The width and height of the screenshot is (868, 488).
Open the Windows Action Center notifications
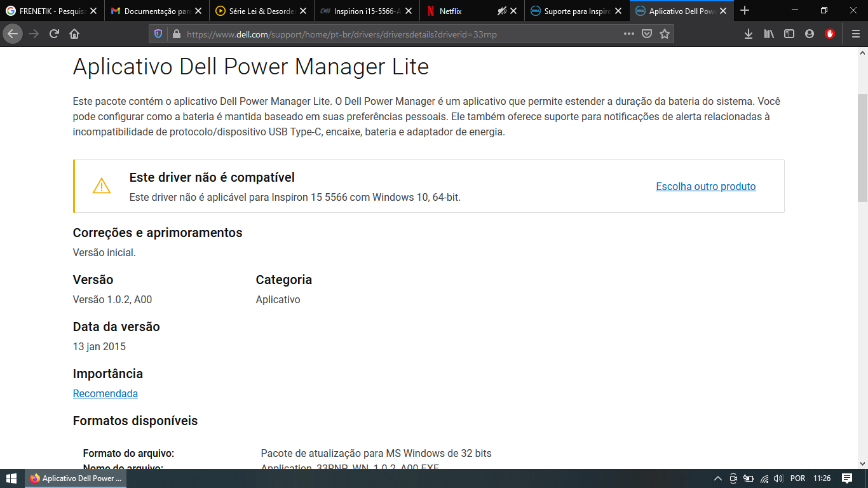pos(847,478)
